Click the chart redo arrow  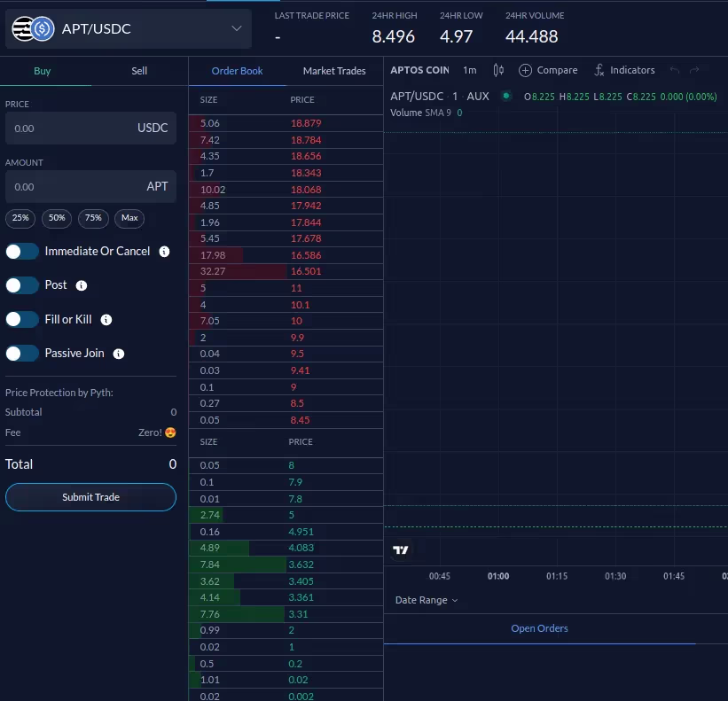point(694,70)
